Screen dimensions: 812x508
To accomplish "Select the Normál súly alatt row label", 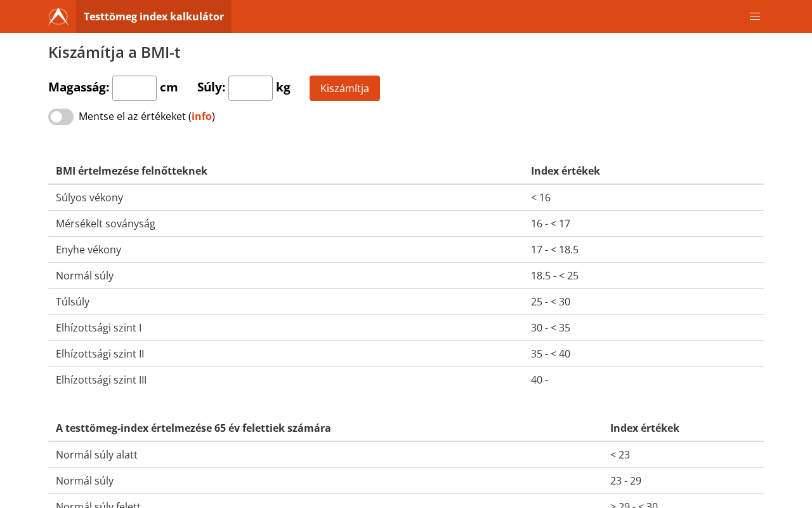I will (x=96, y=455).
